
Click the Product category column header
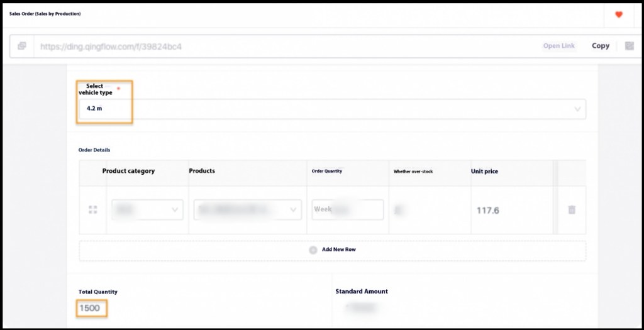[x=128, y=171]
